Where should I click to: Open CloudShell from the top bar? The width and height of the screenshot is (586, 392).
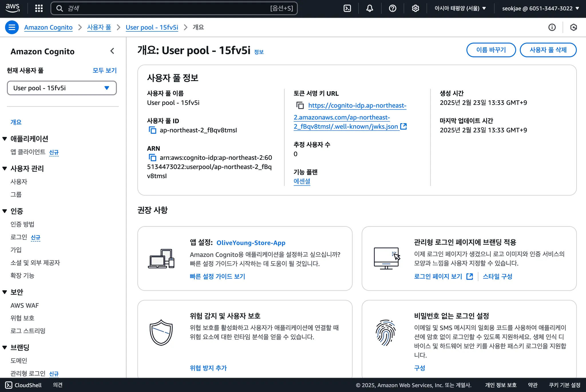coord(347,8)
